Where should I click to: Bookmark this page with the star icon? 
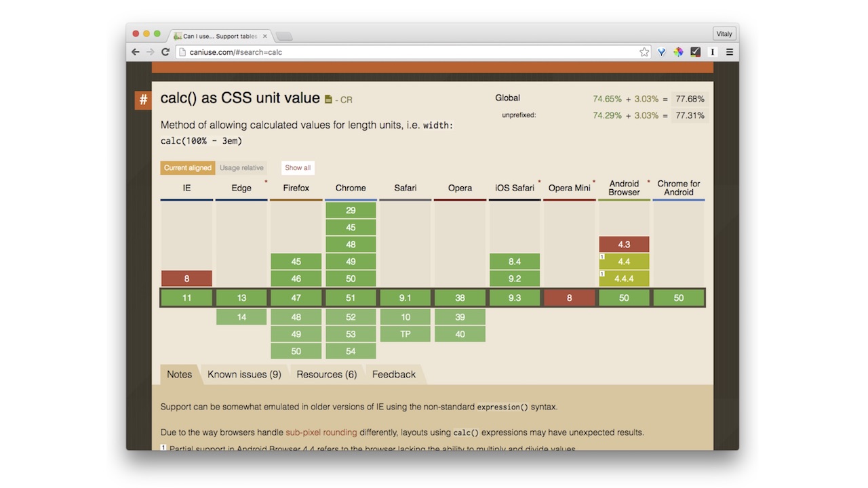click(x=644, y=52)
